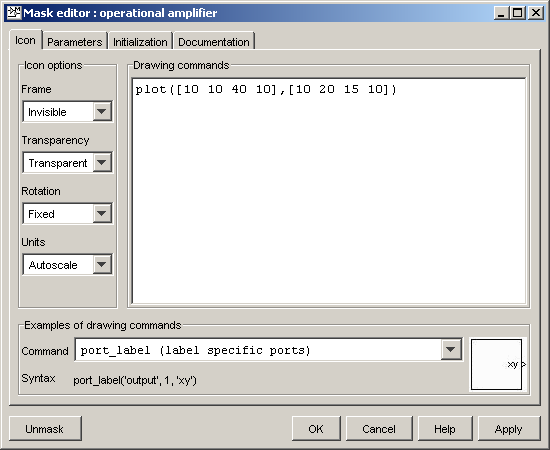This screenshot has width=550, height=450.
Task: Minimize the Mask editor window
Action: pos(502,13)
